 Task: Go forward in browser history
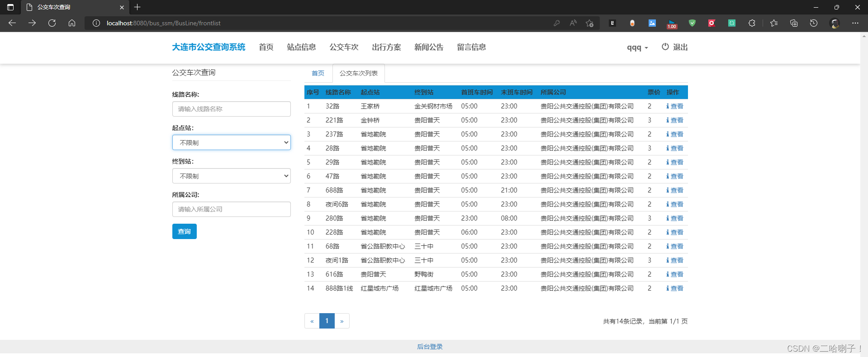(x=32, y=23)
